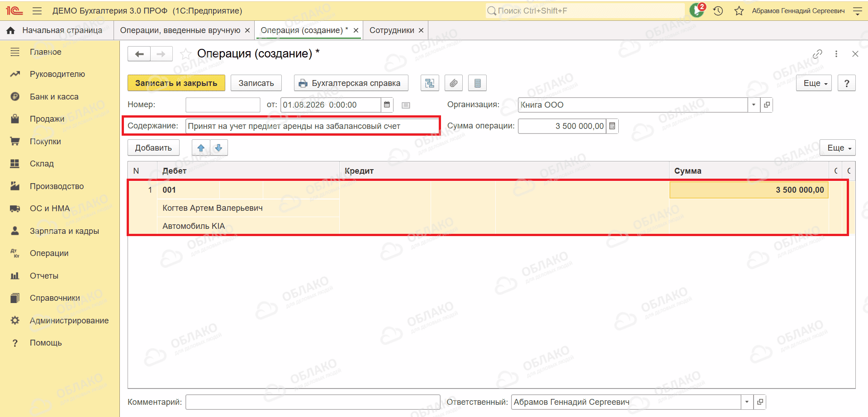Select the 3 500 000,00 sum cell

tap(749, 190)
